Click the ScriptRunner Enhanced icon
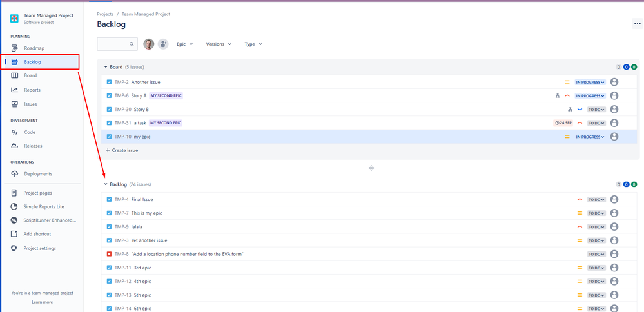Screen dimensions: 644x312 click(x=14, y=220)
